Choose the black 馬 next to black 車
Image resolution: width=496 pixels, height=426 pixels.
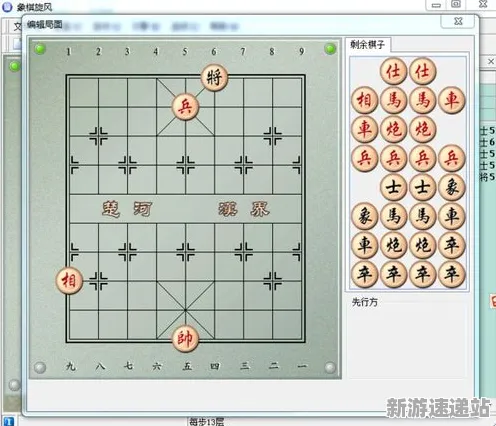(422, 216)
